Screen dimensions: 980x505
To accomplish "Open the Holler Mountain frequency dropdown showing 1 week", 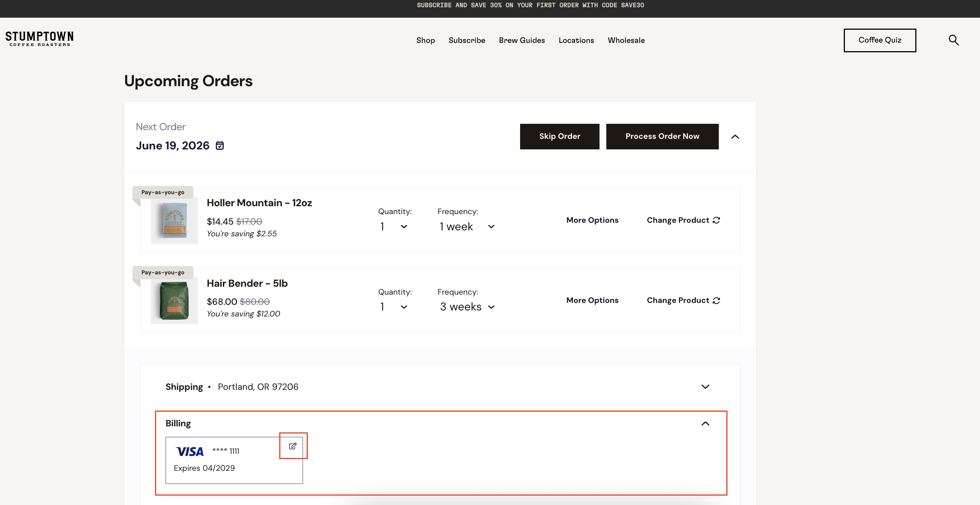I will (x=467, y=227).
